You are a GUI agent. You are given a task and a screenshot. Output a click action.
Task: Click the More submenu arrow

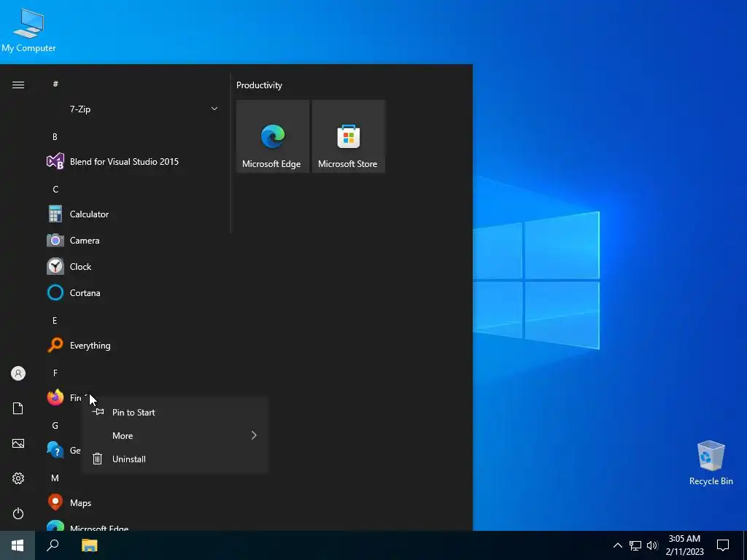pyautogui.click(x=254, y=435)
